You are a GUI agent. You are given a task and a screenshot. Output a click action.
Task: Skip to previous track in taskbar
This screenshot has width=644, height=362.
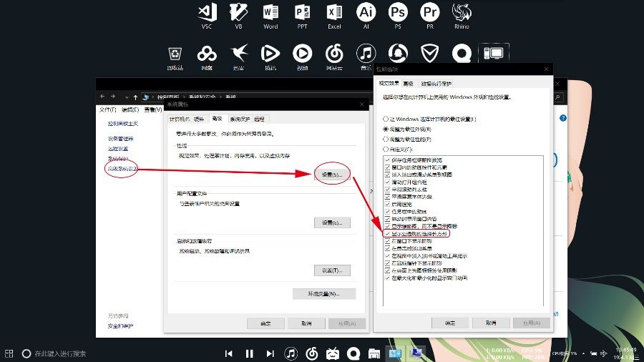229,353
